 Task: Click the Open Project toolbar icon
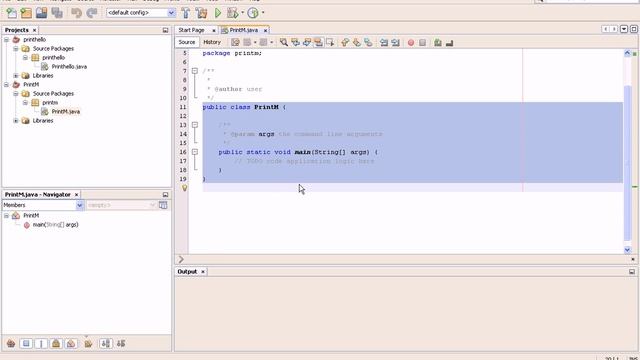pos(41,13)
